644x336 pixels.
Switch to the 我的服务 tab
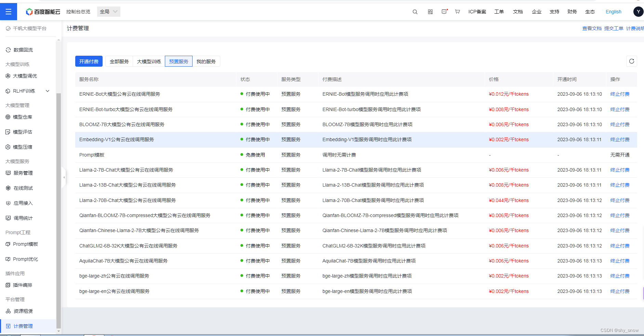tap(206, 62)
